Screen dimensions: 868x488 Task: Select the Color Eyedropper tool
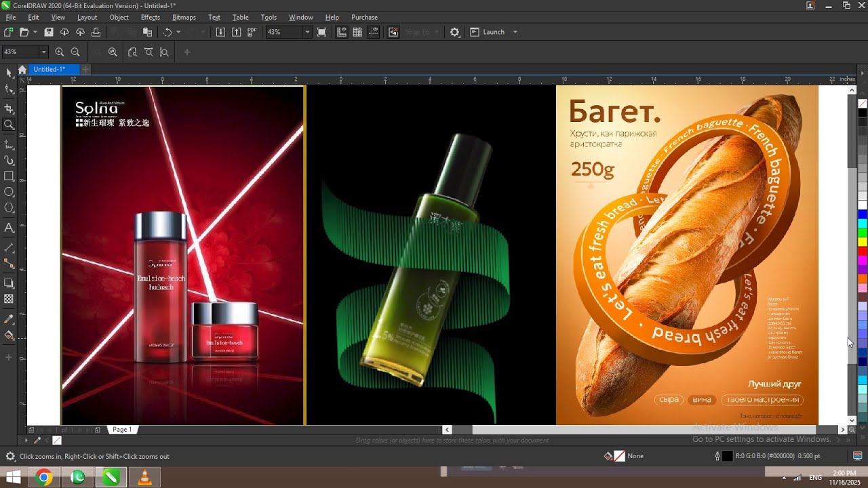click(x=9, y=319)
